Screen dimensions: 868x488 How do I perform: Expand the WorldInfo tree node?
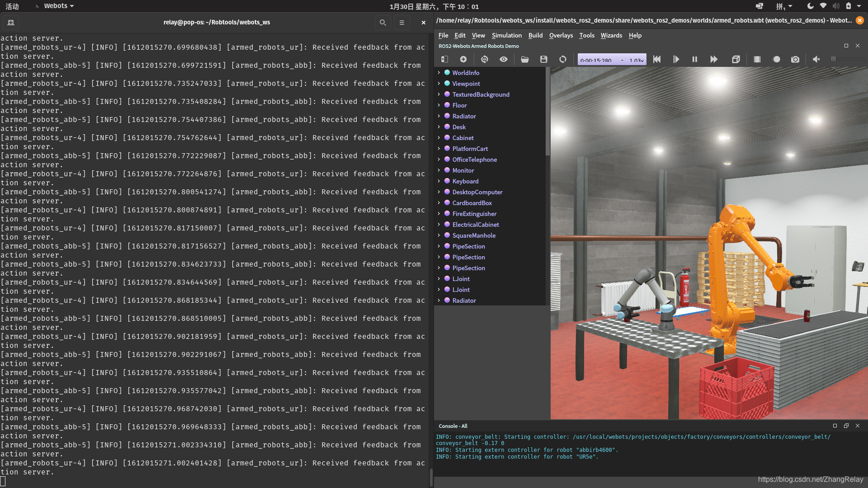tap(439, 73)
